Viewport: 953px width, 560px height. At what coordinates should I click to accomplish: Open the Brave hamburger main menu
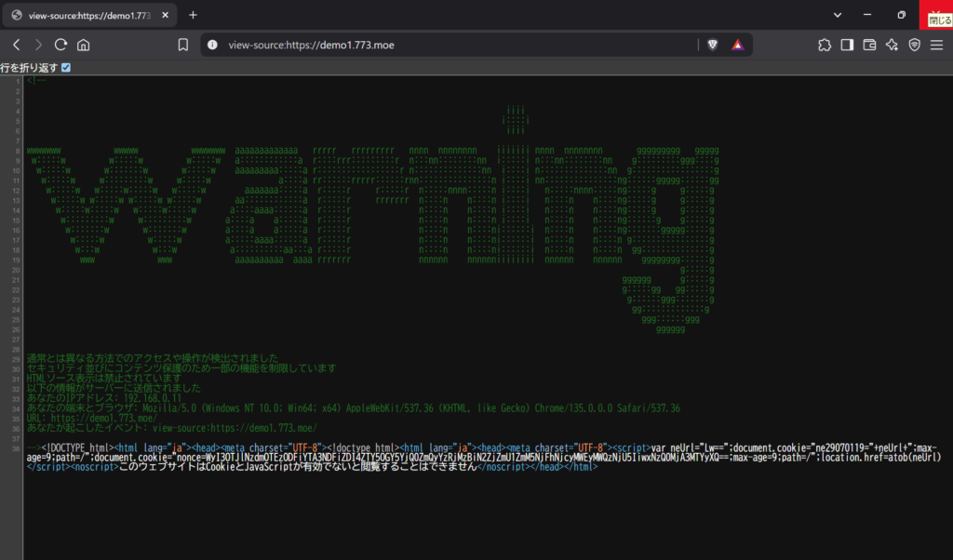tap(937, 45)
